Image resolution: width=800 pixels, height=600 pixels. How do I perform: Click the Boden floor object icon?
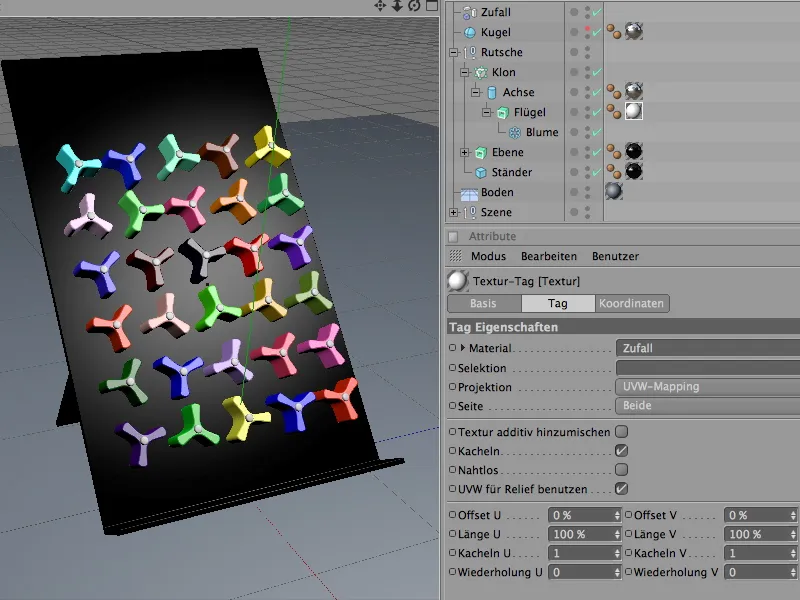470,192
